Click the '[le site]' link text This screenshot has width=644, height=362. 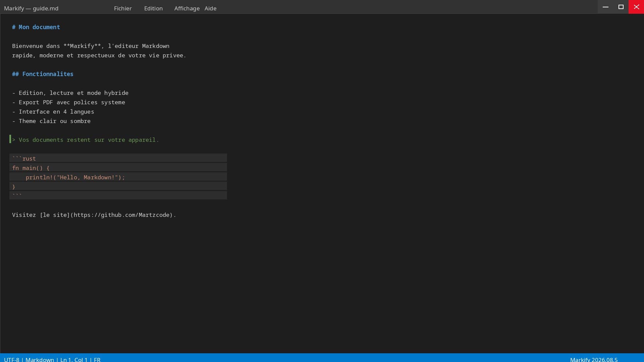(55, 215)
